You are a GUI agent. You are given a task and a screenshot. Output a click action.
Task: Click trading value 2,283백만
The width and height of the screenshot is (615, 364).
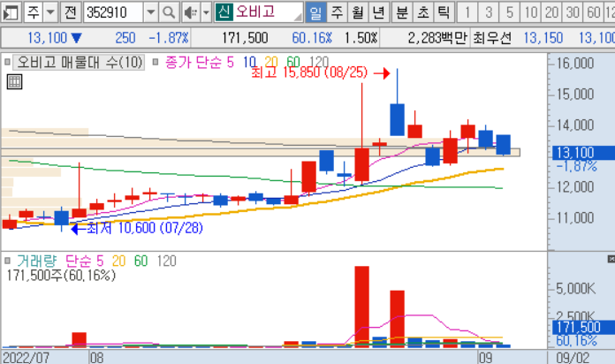437,38
